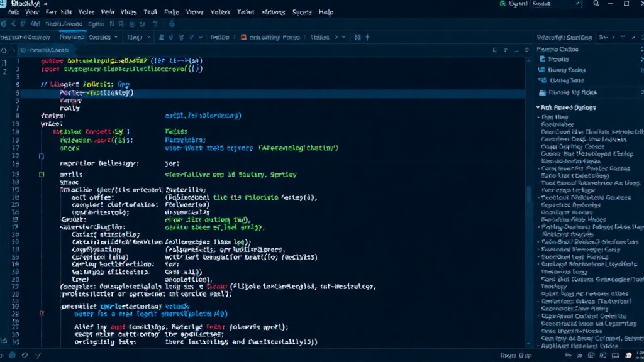Click the editor's vertical scrollbar
This screenshot has width=644, height=362.
coord(528,201)
